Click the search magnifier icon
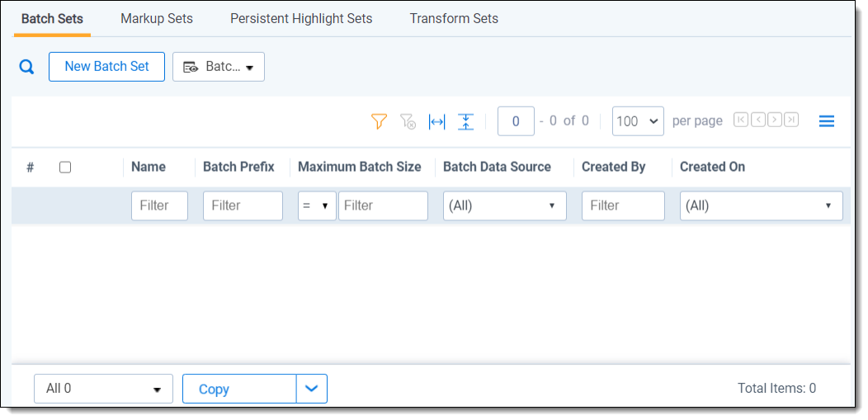The image size is (868, 420). click(x=26, y=68)
